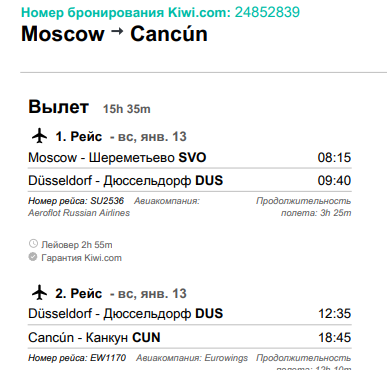Click the Moscow → Cancún heading
Viewport: 387px width, 370px height.
[x=114, y=34]
